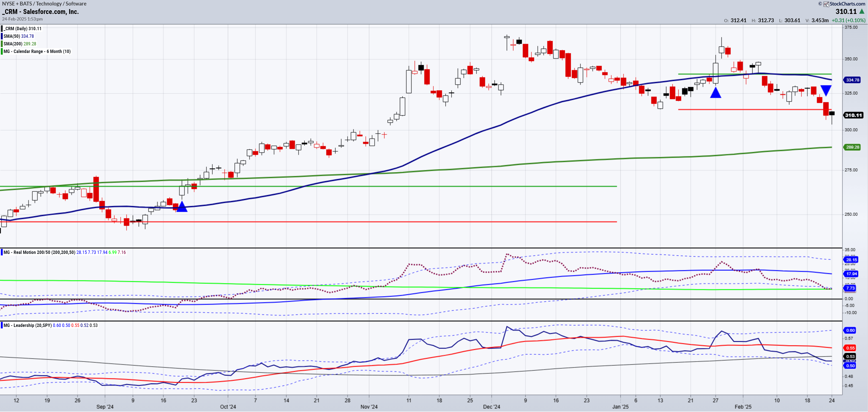Image resolution: width=868 pixels, height=412 pixels.
Task: Click the low price value 303.61
Action: 792,20
